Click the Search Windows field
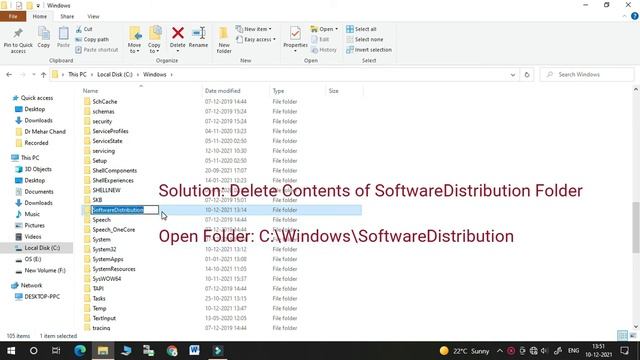This screenshot has height=360, width=640. pos(587,75)
